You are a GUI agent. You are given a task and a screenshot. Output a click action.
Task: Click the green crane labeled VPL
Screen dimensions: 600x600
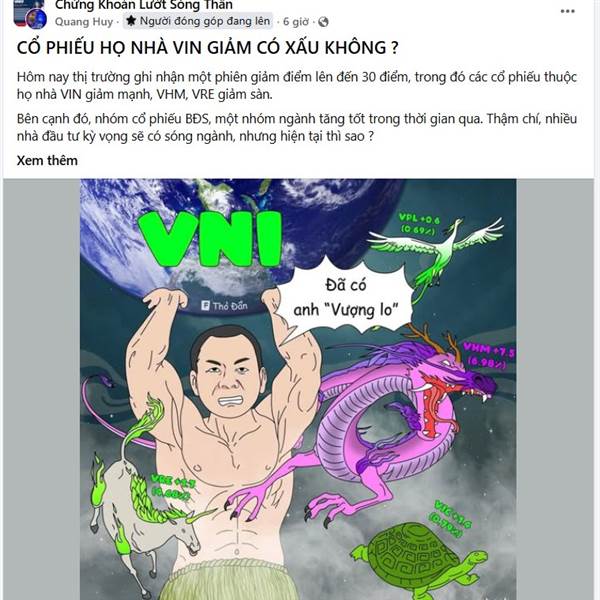tap(435, 254)
